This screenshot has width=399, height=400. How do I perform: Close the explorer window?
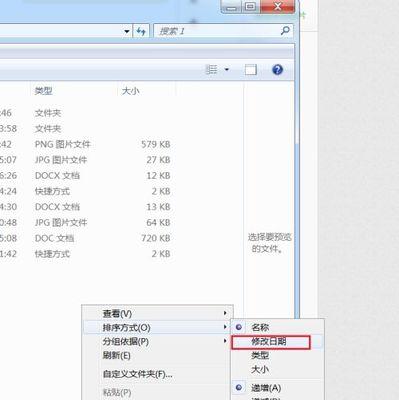tap(277, 7)
